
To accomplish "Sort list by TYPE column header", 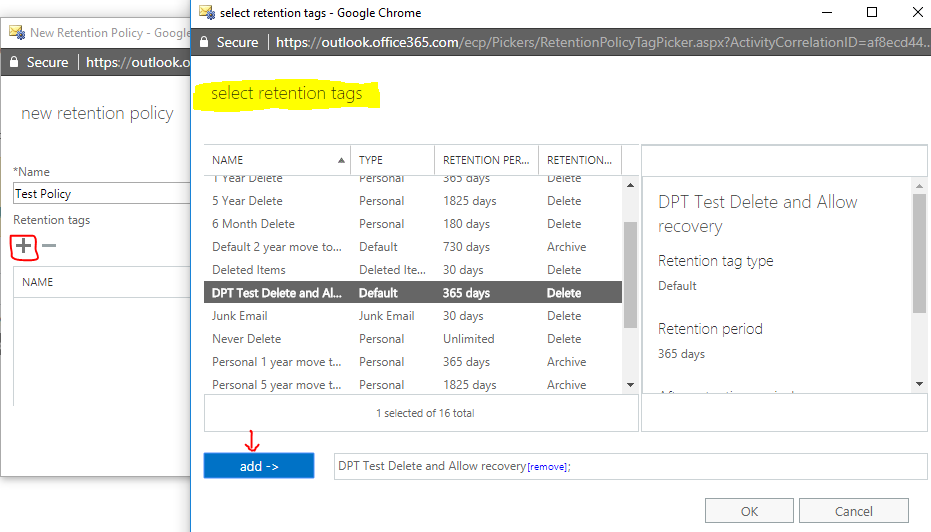I will coord(391,160).
